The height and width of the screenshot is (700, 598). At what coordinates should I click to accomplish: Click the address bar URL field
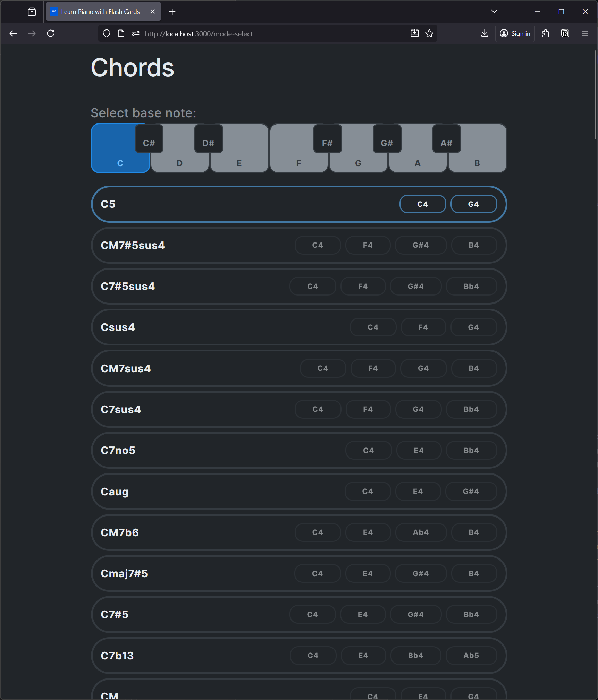click(x=243, y=33)
